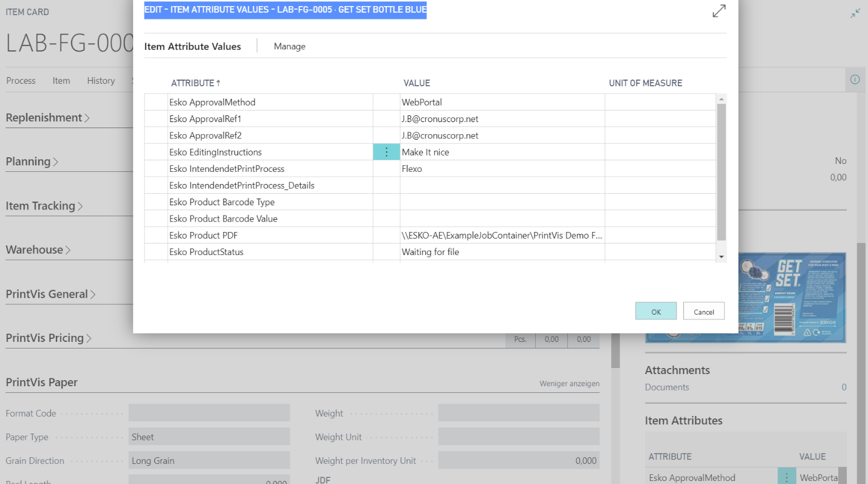
Task: Expand the Planning section
Action: 32,162
